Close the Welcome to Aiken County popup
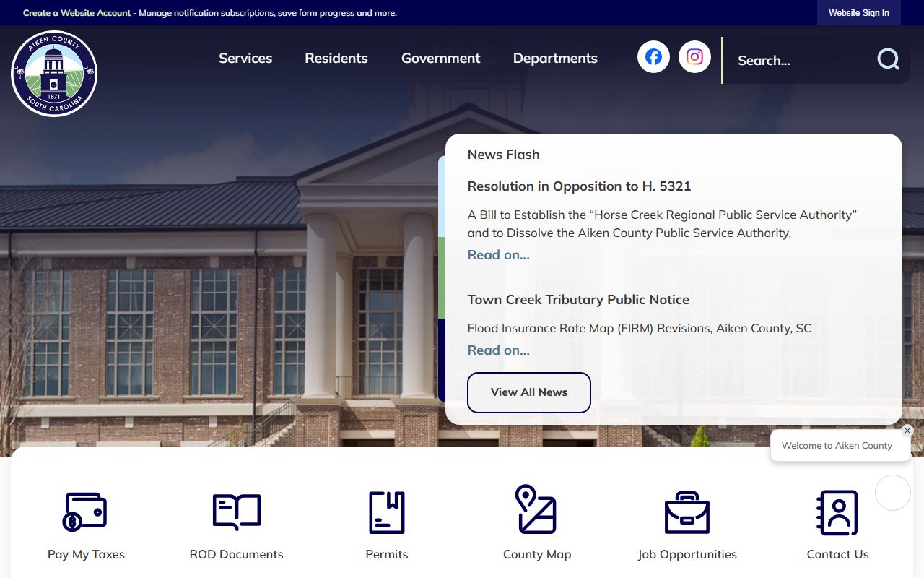 pos(907,431)
